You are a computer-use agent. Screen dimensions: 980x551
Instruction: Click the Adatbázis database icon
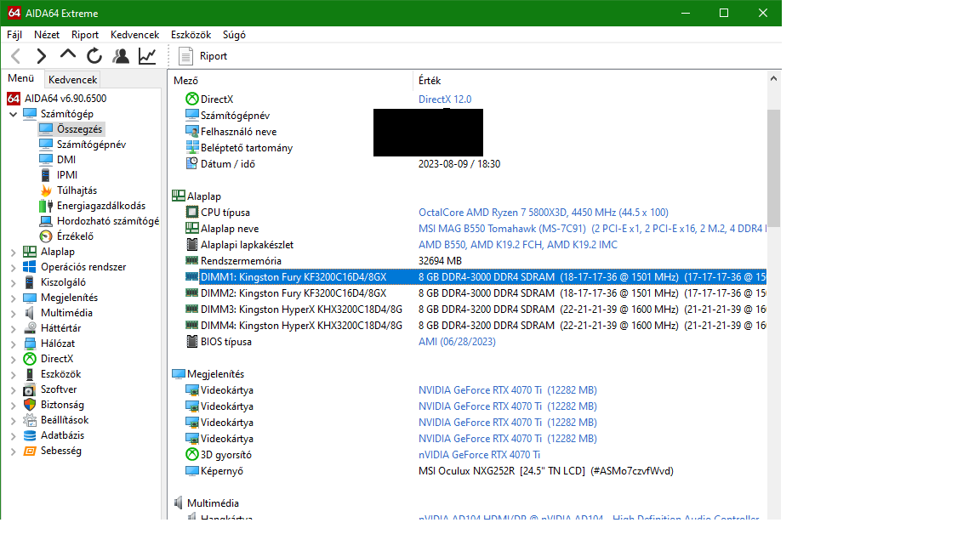[30, 435]
